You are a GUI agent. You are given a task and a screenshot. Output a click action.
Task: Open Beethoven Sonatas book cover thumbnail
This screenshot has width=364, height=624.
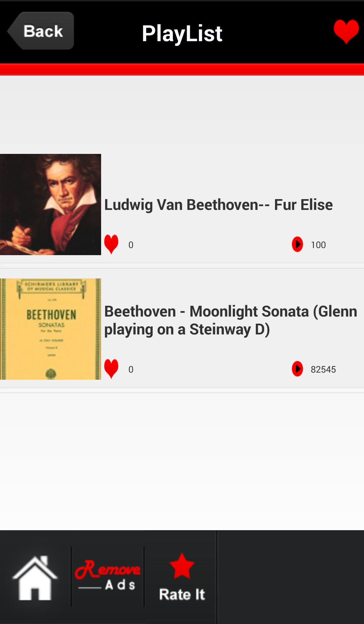(x=51, y=329)
